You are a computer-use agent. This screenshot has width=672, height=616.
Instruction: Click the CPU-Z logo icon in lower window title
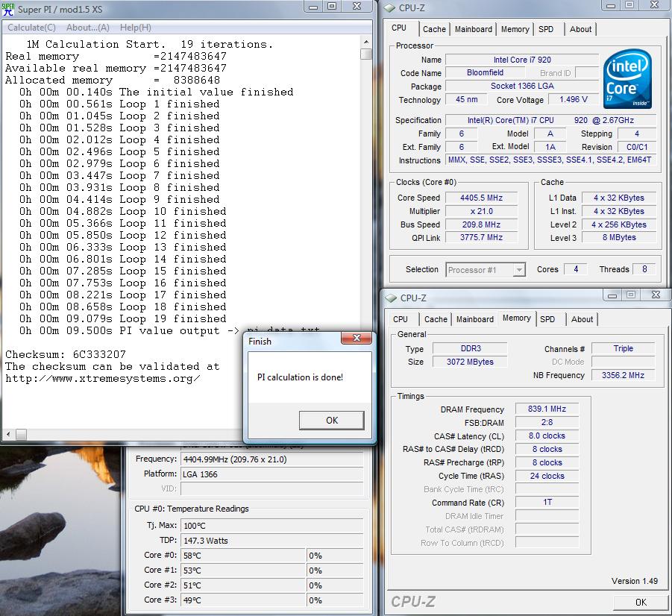[391, 298]
